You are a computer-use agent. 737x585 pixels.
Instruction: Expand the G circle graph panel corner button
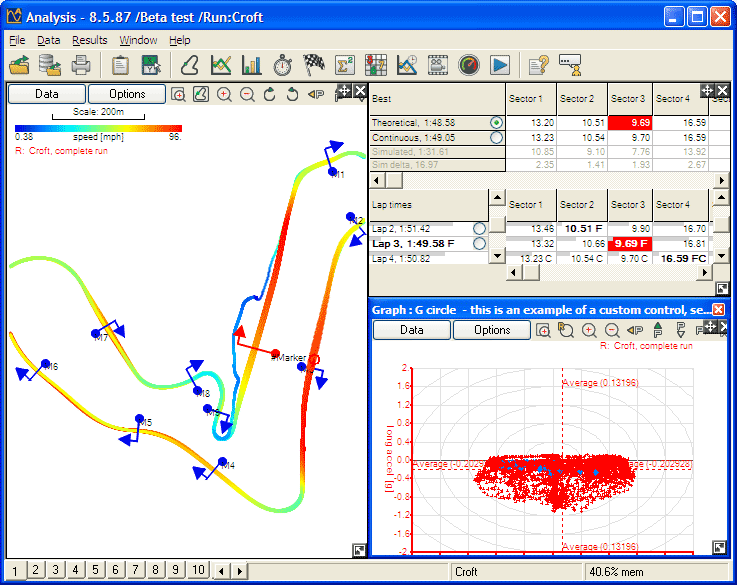(x=719, y=547)
